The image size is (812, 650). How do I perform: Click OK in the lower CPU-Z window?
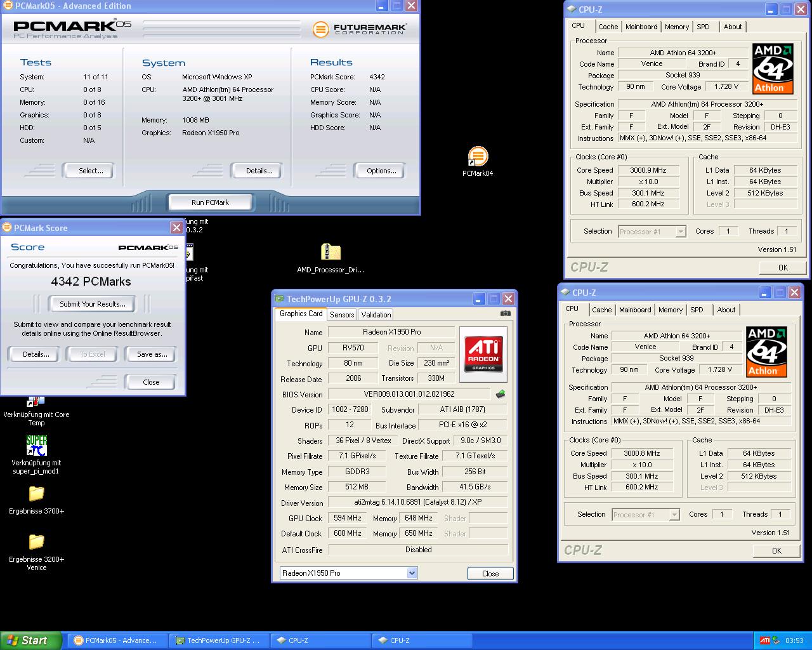tap(776, 550)
